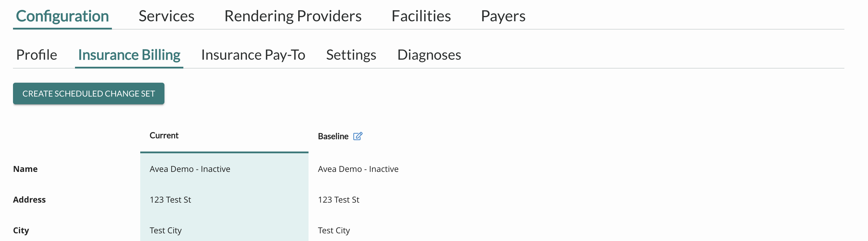Select the Baseline column header
The height and width of the screenshot is (241, 868).
[x=333, y=136]
